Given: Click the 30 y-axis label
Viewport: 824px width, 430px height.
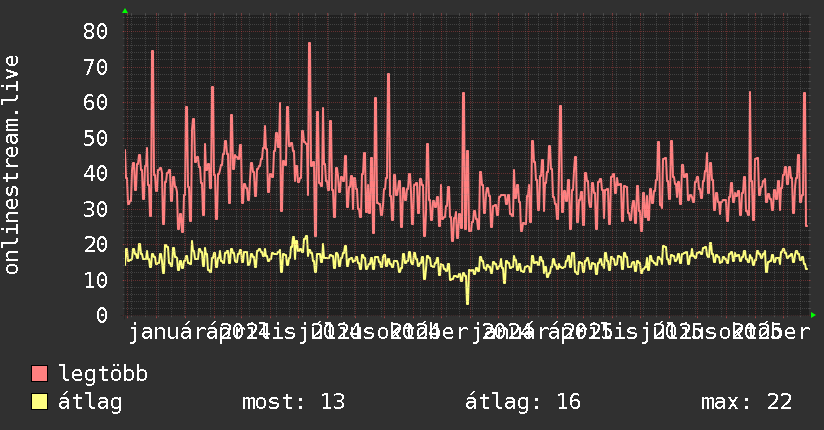Looking at the screenshot, I should point(95,209).
